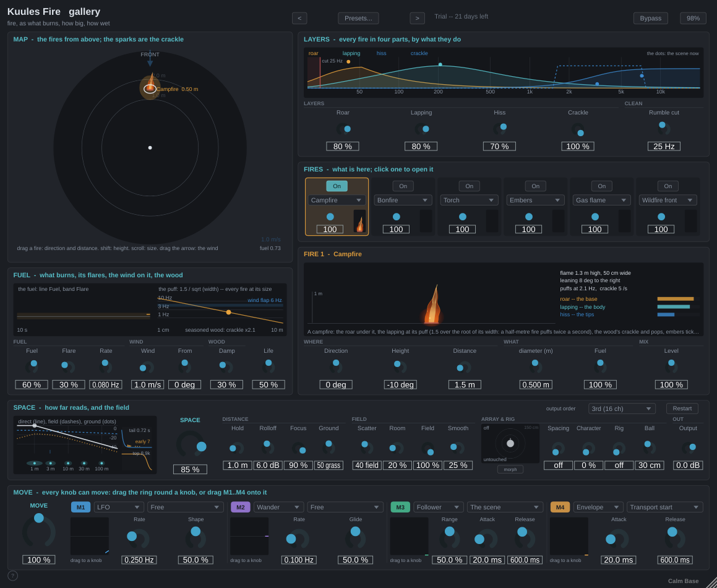The image size is (717, 588).
Task: Open the M4 Envelope mode dropdown
Action: [599, 507]
